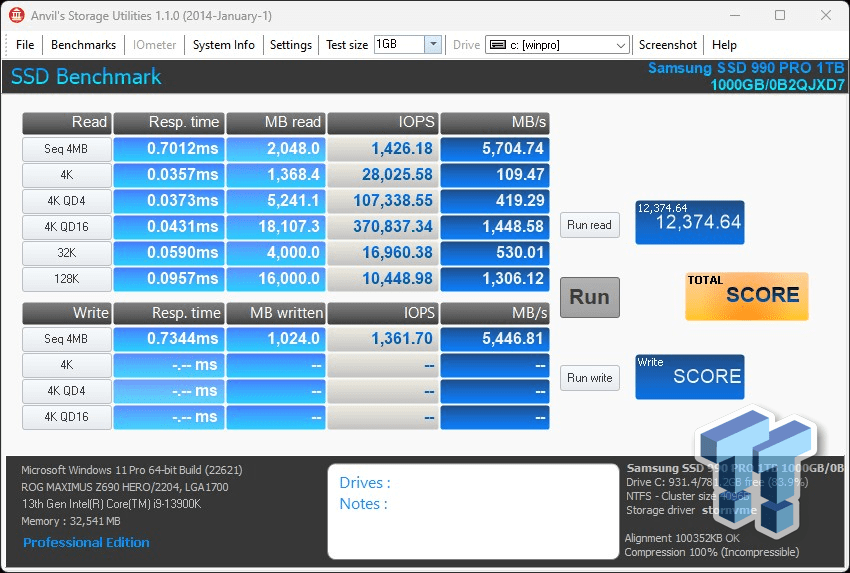
Task: Click the 419.29 MB/s value
Action: pyautogui.click(x=495, y=201)
